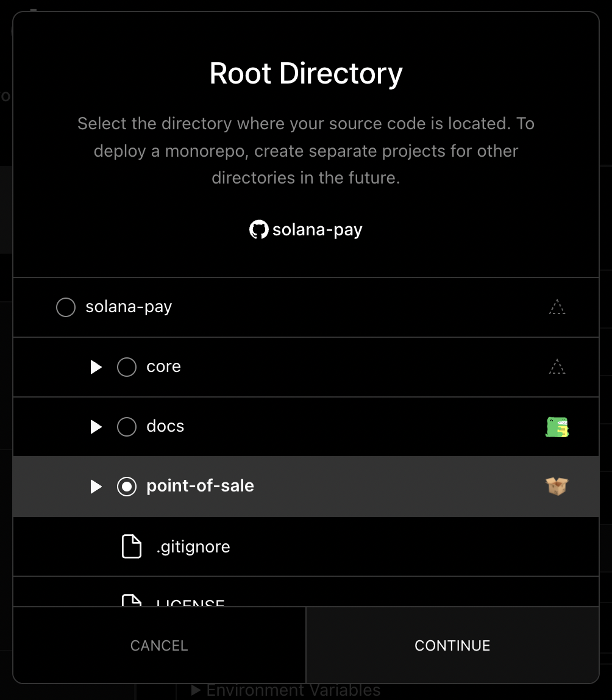Click the box icon in point-of-sale row
This screenshot has width=612, height=700.
[x=557, y=486]
